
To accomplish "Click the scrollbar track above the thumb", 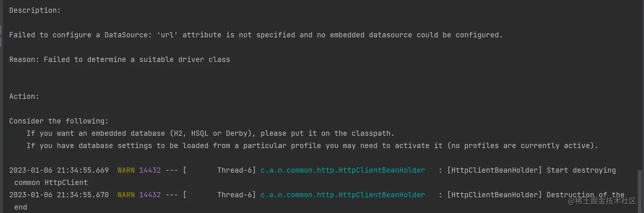I will click(639, 85).
